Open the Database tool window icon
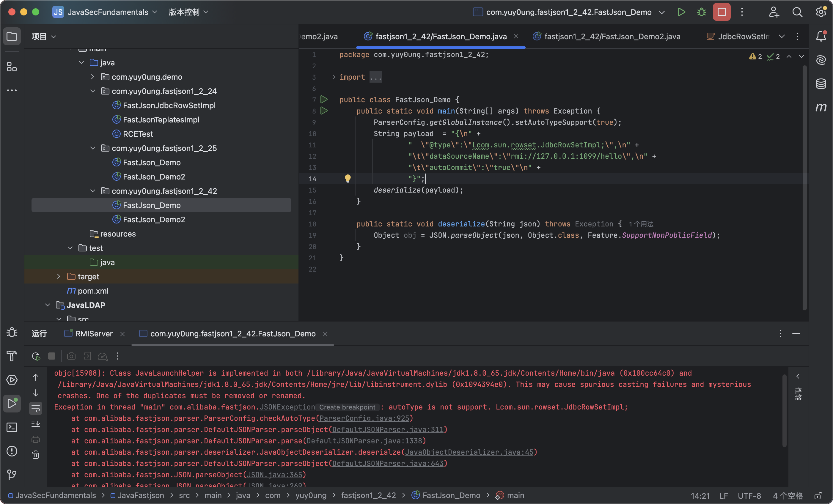The height and width of the screenshot is (504, 833). (821, 84)
